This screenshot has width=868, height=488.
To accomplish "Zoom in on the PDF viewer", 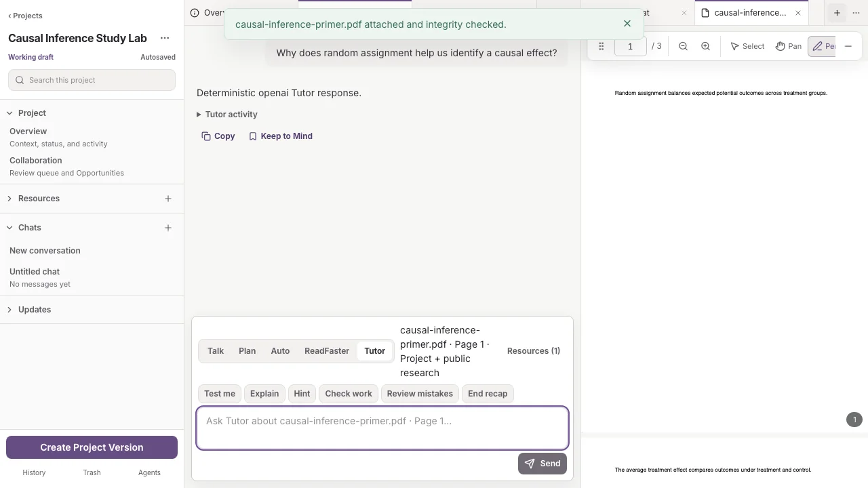I will click(x=705, y=46).
